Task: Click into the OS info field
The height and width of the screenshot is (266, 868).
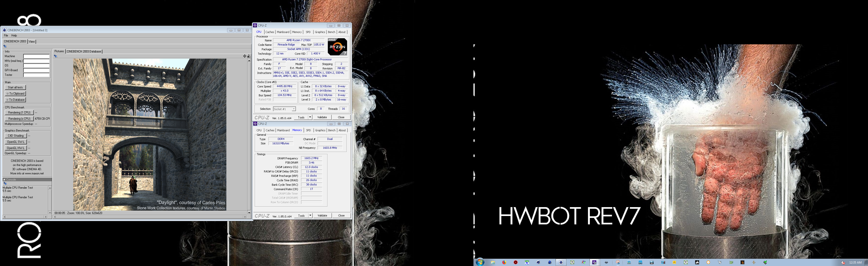Action: pyautogui.click(x=36, y=66)
